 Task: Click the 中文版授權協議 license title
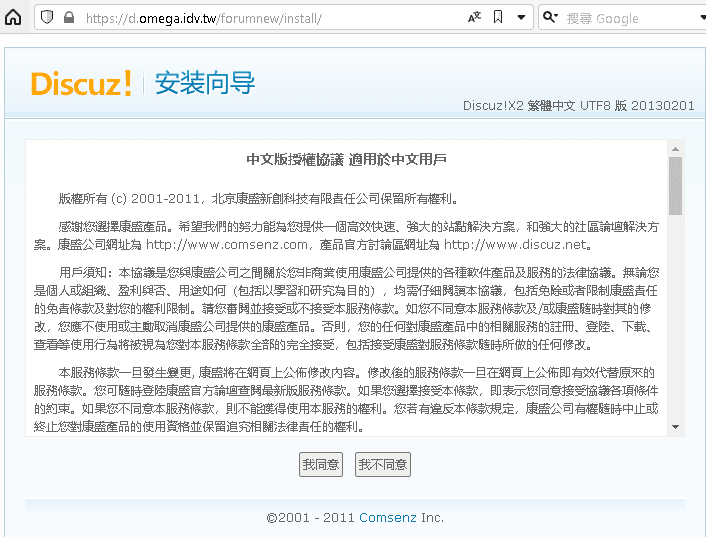point(346,159)
